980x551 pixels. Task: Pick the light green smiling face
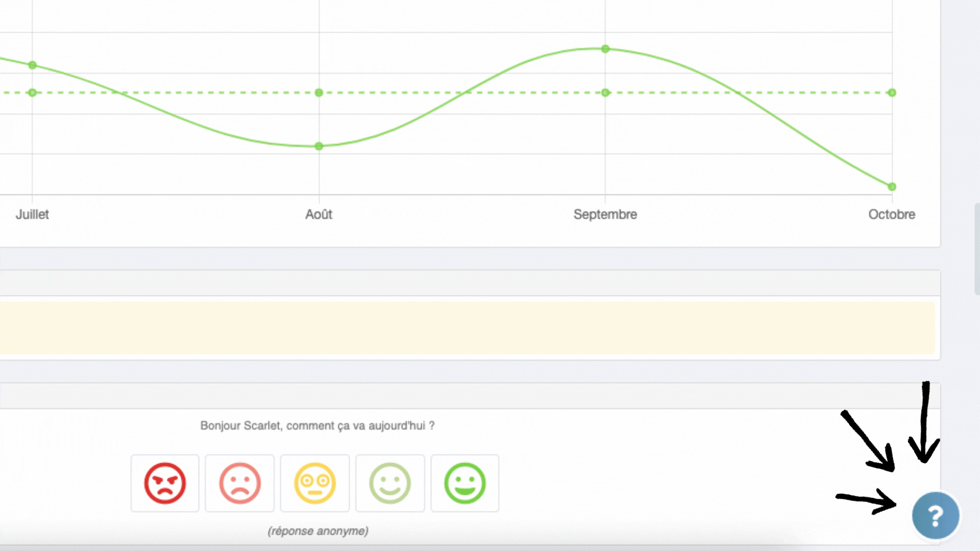click(x=390, y=483)
